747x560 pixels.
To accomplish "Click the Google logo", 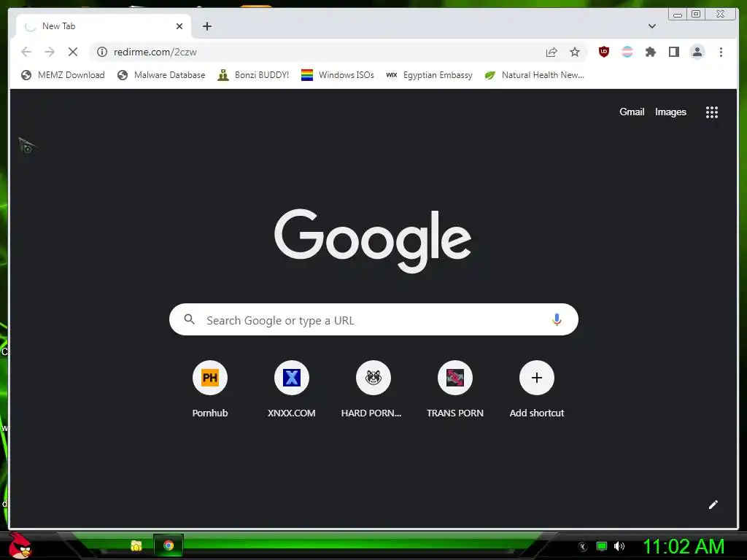I will coord(373,240).
